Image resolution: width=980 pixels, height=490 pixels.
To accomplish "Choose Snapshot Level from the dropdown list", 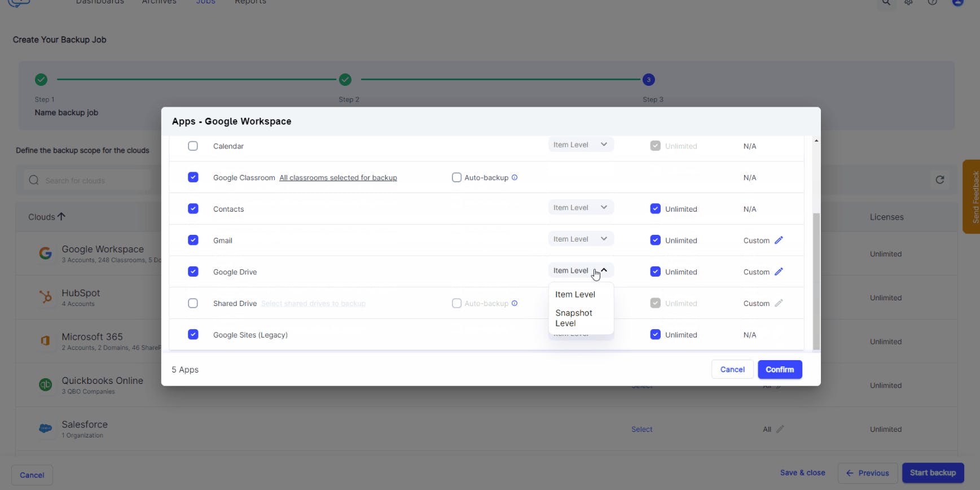I will coord(574,318).
